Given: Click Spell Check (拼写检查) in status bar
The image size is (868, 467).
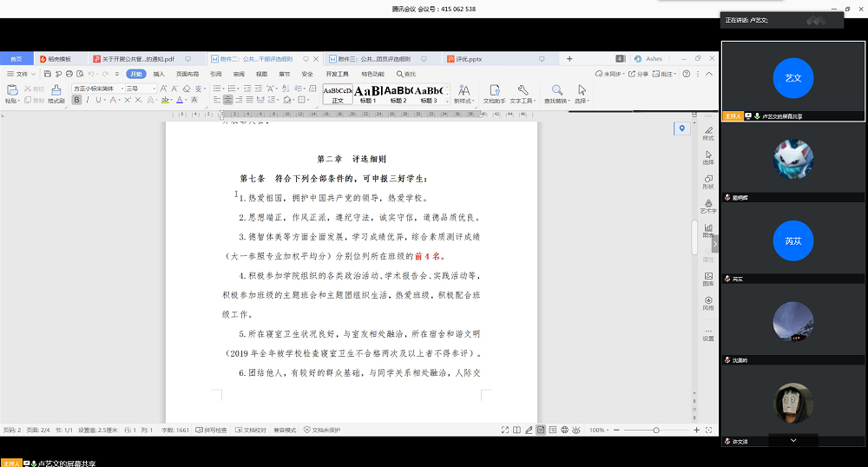Looking at the screenshot, I should [x=211, y=430].
